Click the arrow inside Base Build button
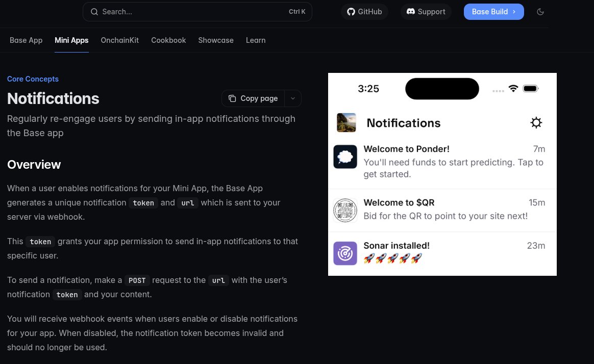Viewport: 594px width, 364px height. (x=514, y=12)
